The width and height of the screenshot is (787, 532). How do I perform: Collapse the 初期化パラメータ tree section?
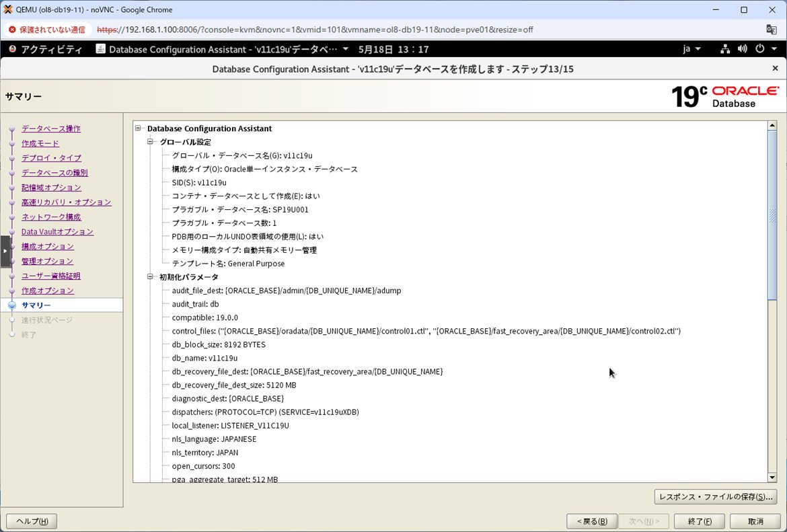150,276
